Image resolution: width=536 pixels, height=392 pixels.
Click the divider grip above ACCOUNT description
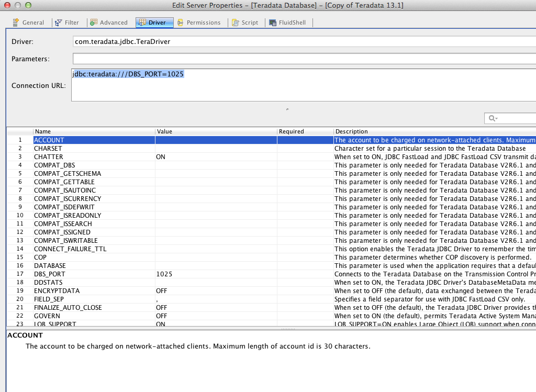point(288,329)
